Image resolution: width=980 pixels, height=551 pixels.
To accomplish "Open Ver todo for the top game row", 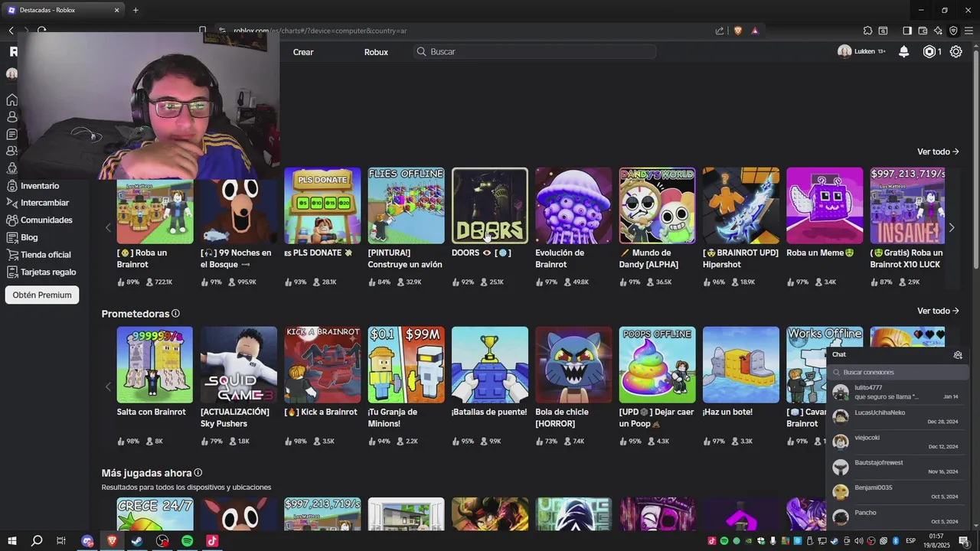I will [x=938, y=152].
